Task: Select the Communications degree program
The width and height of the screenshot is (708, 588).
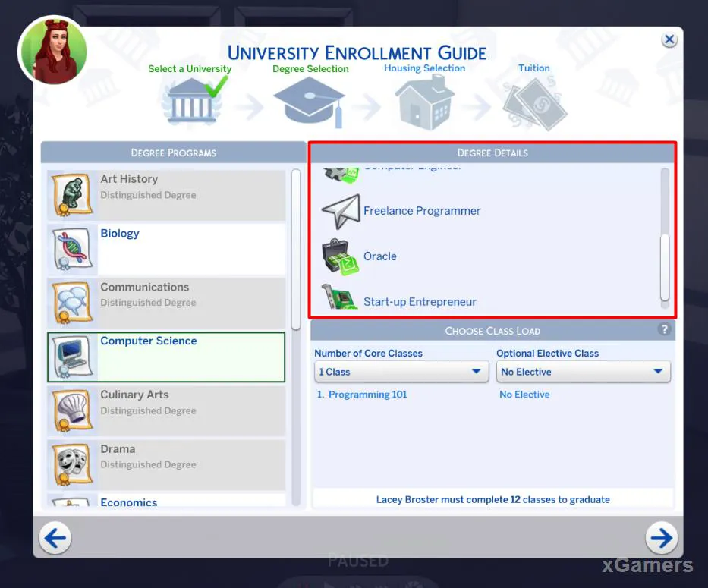Action: click(166, 303)
